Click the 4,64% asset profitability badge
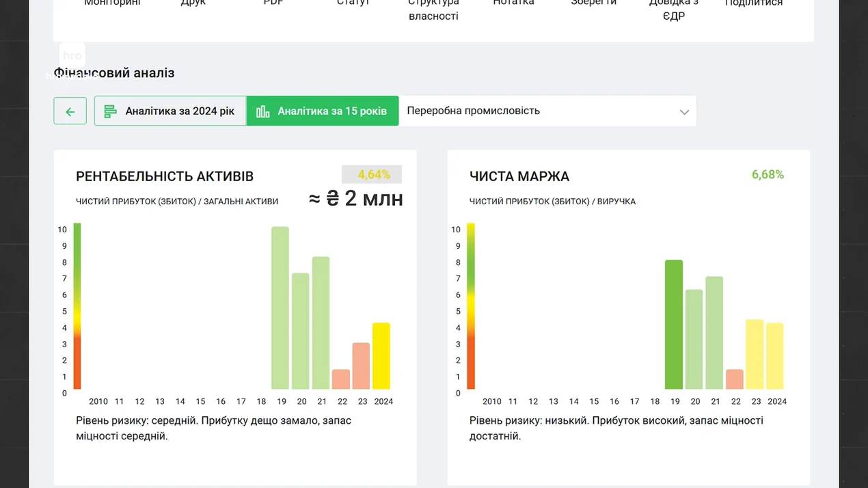Image resolution: width=868 pixels, height=488 pixels. tap(372, 175)
